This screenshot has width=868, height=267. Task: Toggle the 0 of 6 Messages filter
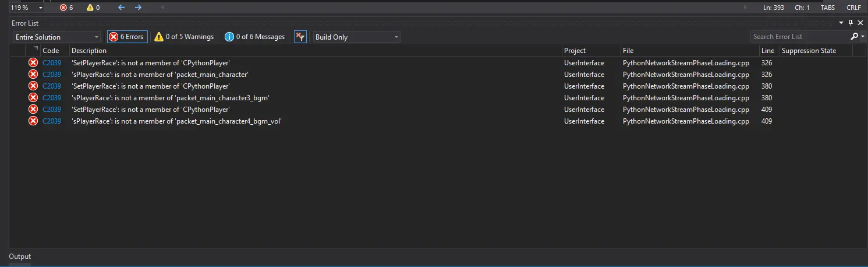click(x=255, y=37)
